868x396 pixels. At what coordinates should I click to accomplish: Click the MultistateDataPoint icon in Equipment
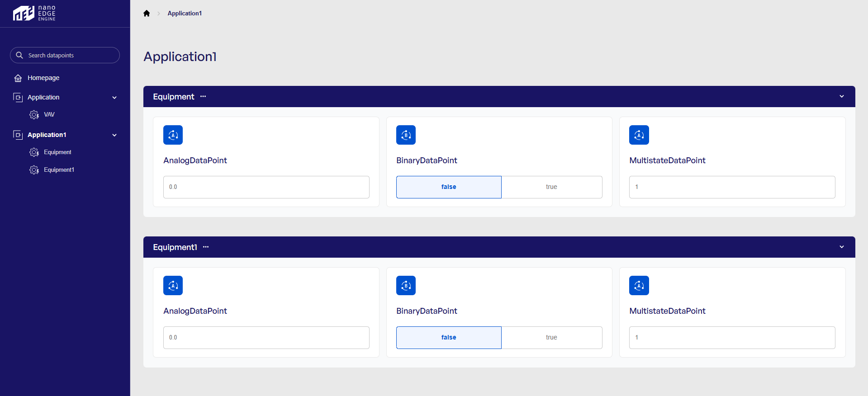click(x=639, y=135)
